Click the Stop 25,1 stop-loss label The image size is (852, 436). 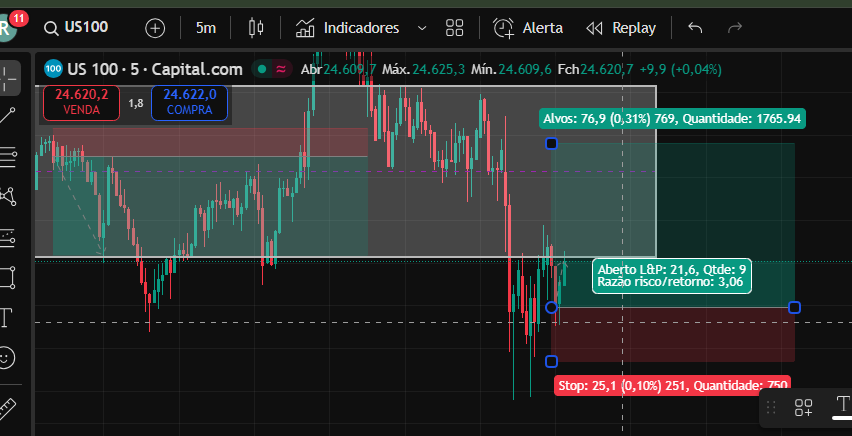tap(672, 385)
